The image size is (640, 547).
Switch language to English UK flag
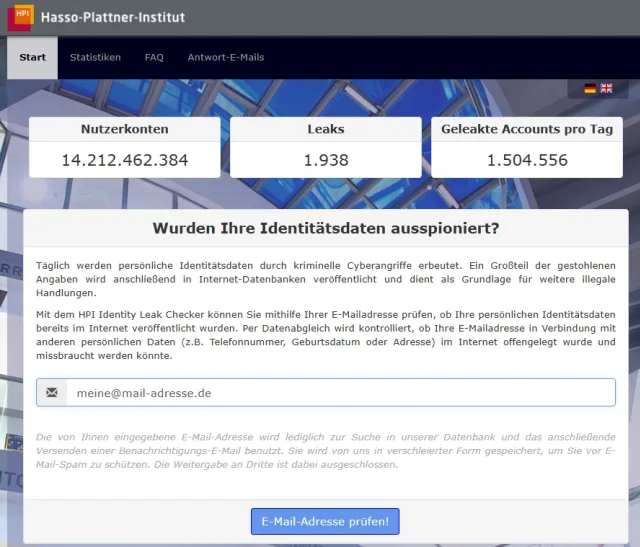click(x=606, y=88)
